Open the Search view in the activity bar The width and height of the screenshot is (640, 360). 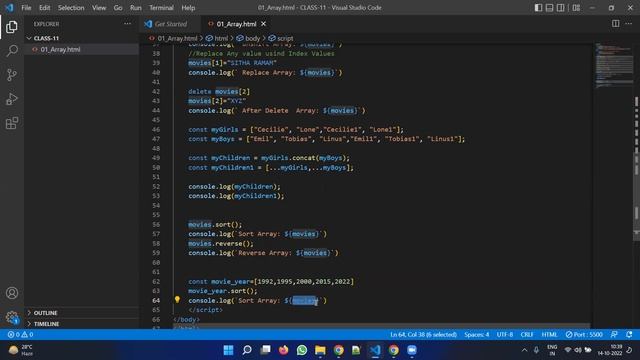coord(12,51)
